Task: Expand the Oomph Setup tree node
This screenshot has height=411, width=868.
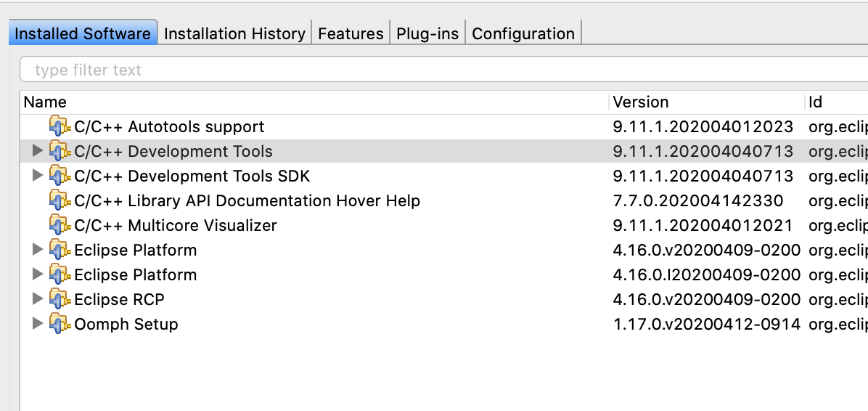Action: click(38, 324)
